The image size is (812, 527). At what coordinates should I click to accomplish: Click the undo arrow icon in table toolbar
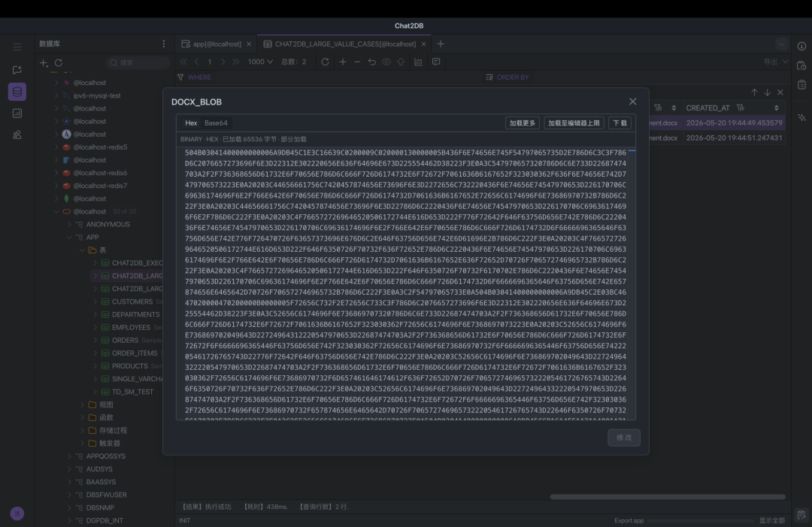tap(372, 62)
